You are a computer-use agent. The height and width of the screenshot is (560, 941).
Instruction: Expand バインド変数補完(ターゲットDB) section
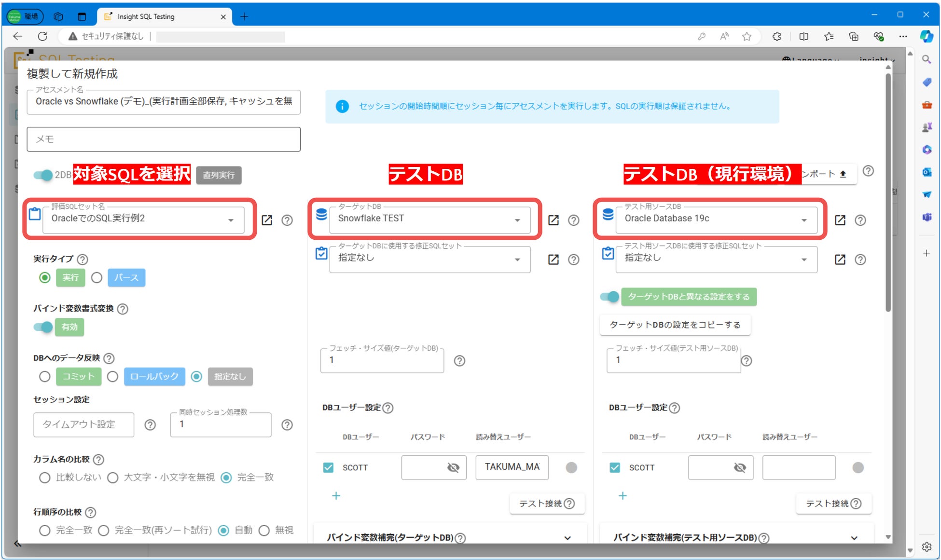pos(567,538)
